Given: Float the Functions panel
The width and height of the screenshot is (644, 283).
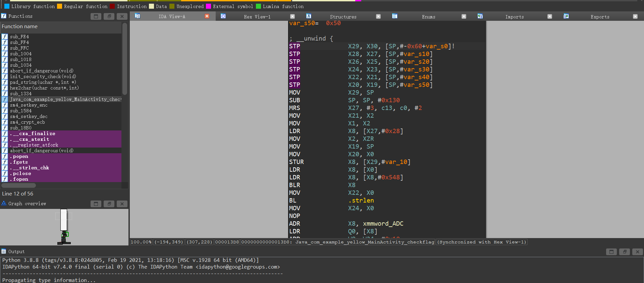Looking at the screenshot, I should click(x=109, y=16).
